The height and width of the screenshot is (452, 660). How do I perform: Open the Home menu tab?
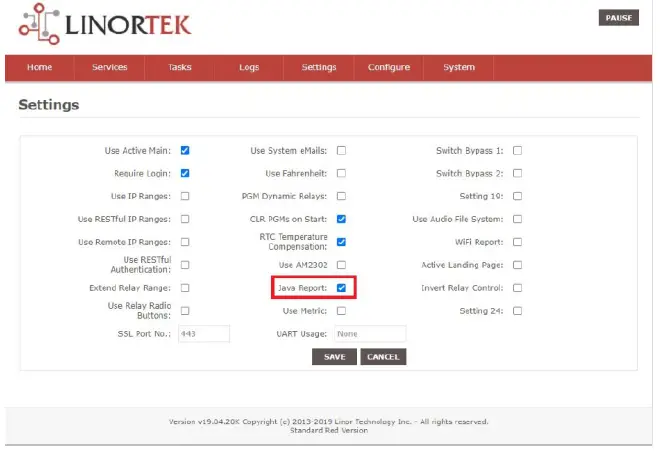(x=40, y=67)
